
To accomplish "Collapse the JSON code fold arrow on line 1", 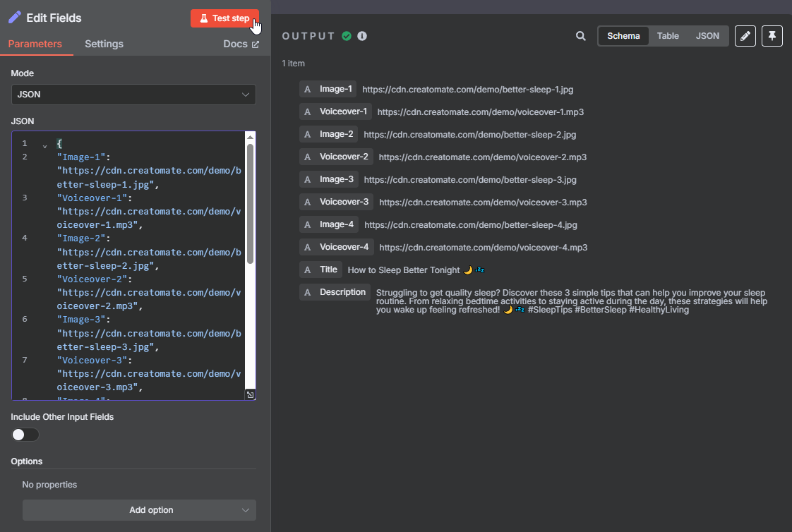I will point(45,145).
